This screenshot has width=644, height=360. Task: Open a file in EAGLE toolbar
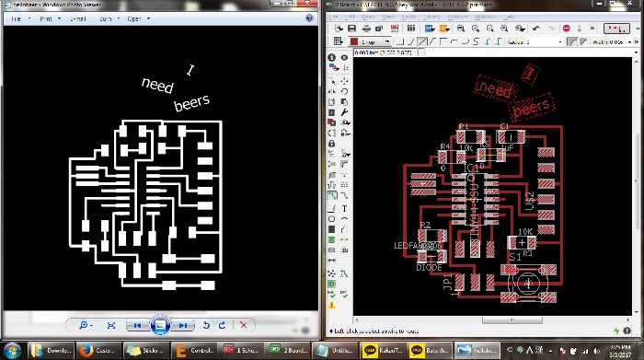(x=339, y=29)
